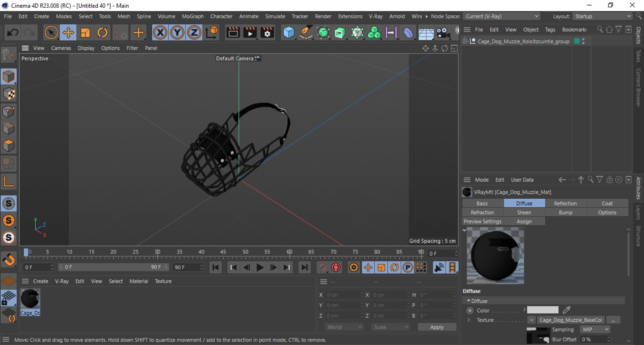The image size is (644, 345).
Task: Switch to the Reflection tab
Action: pyautogui.click(x=565, y=203)
